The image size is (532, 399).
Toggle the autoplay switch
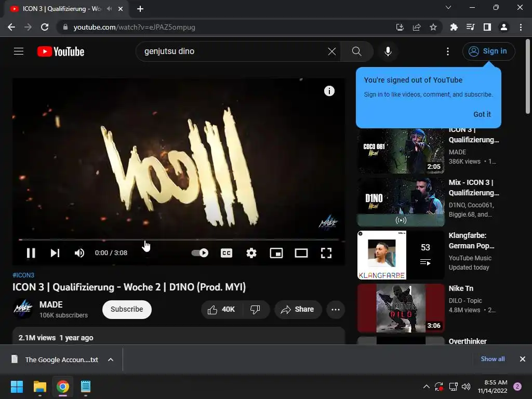pos(200,253)
